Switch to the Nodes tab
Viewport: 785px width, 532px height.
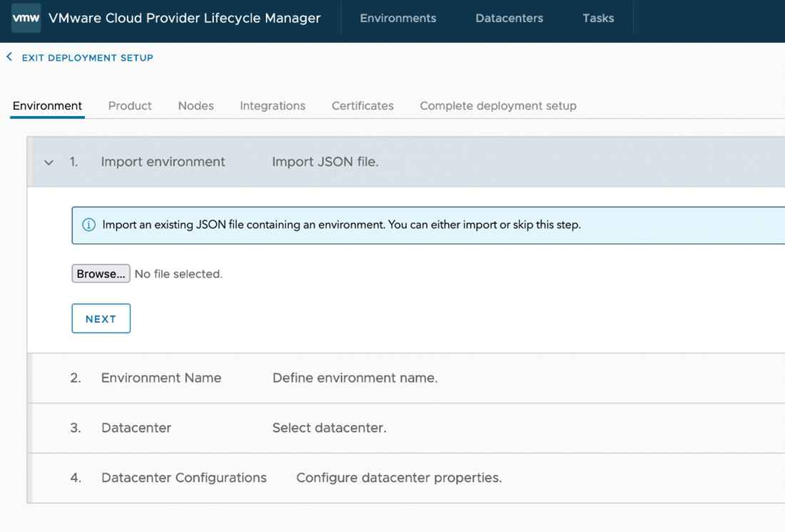point(196,106)
